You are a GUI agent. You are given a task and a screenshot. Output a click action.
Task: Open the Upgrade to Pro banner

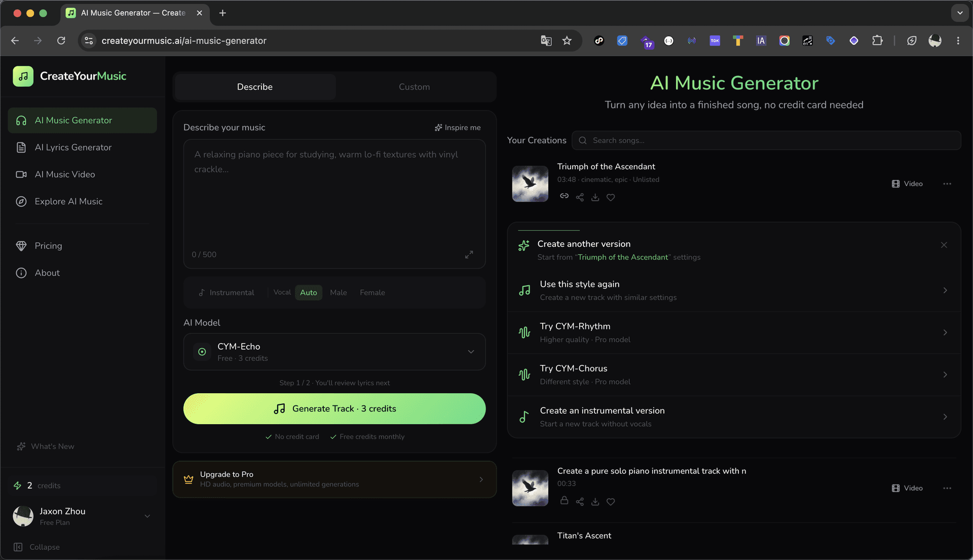[x=334, y=479]
